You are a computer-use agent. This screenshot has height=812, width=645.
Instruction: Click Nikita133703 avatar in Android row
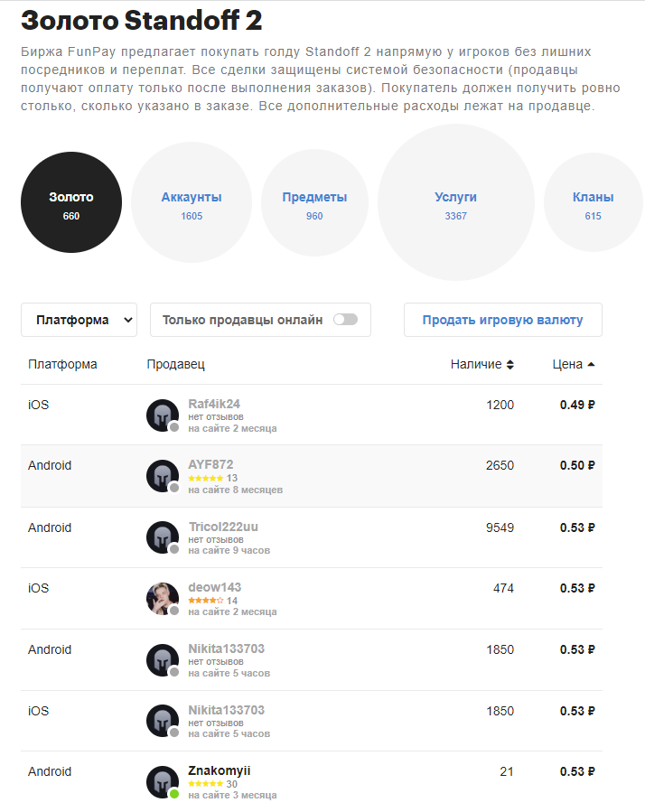[163, 660]
